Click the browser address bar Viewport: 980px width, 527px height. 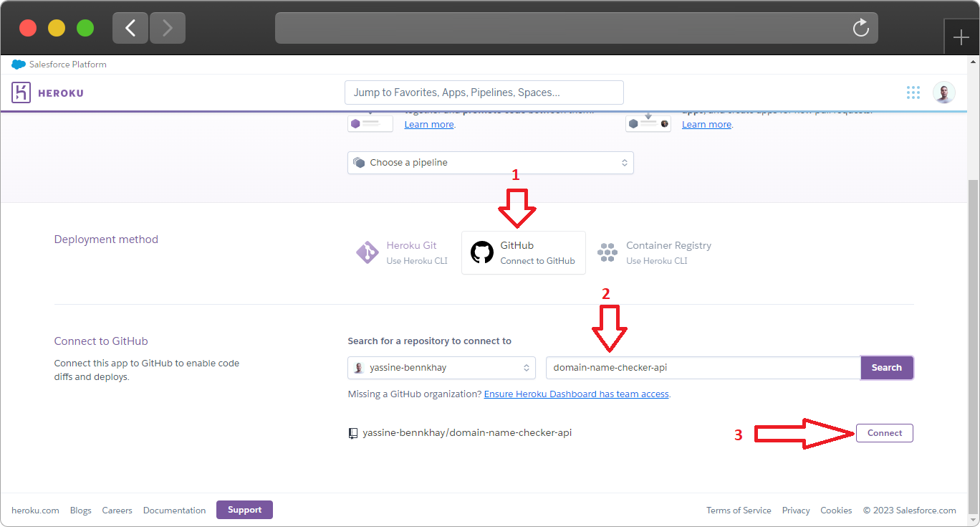pos(576,28)
